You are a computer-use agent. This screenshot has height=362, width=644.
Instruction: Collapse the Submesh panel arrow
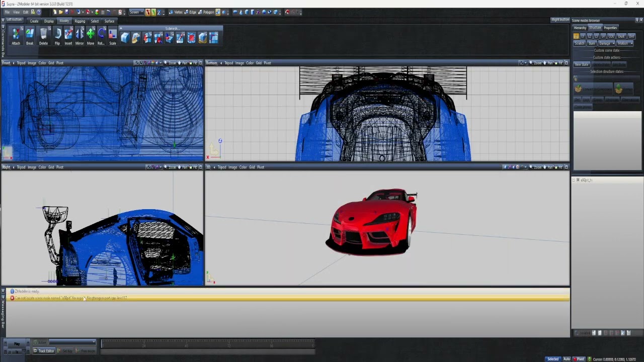tap(121, 28)
